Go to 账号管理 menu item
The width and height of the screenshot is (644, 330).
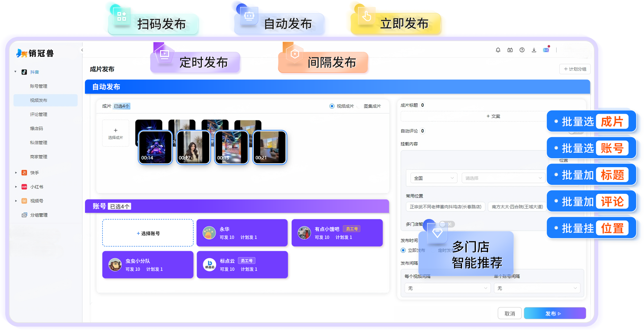point(39,86)
